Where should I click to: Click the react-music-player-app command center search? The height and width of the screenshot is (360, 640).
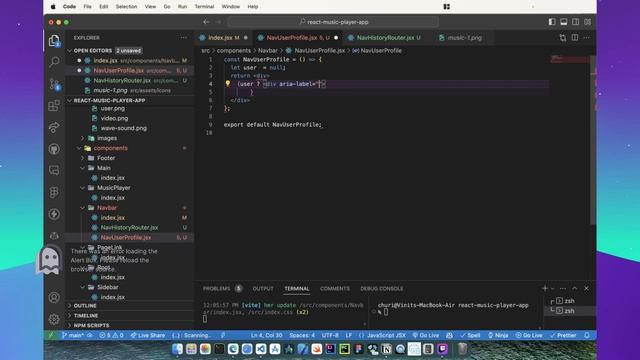point(333,22)
